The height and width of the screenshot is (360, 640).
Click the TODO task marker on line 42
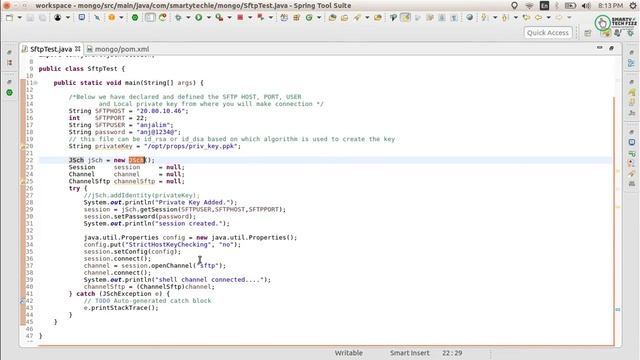point(23,301)
